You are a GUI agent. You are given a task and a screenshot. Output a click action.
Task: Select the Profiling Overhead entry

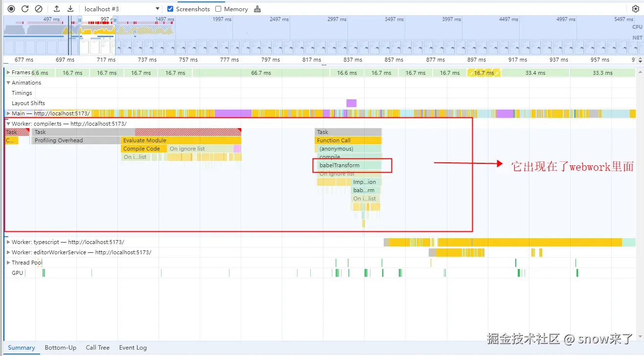point(76,140)
